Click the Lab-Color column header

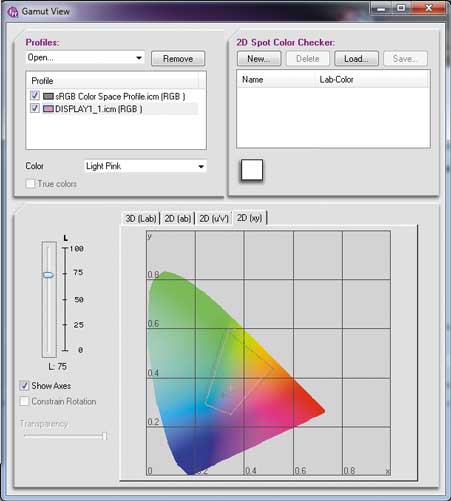click(x=372, y=80)
